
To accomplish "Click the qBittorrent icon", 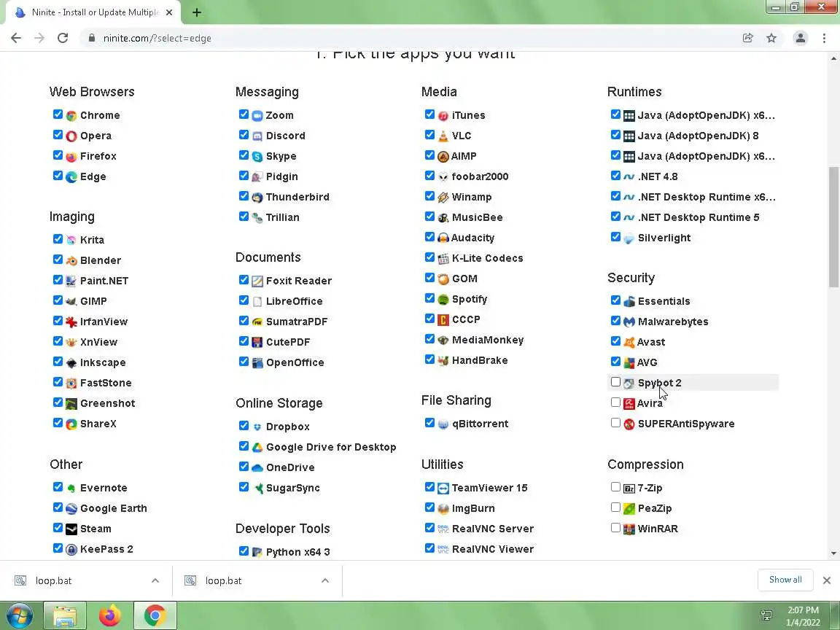I will [x=443, y=424].
